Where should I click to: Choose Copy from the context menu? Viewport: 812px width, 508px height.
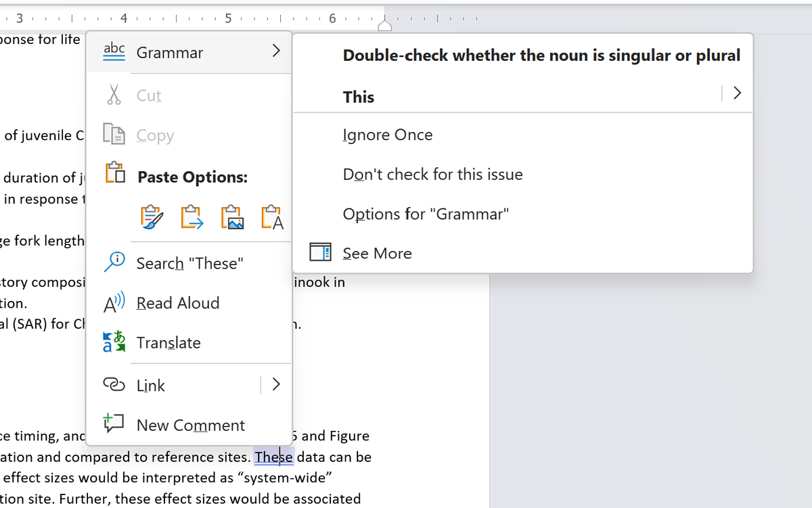click(155, 135)
